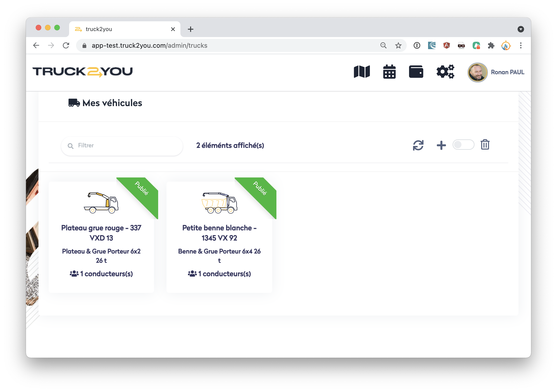
Task: Expand the Chrome tab search arrow
Action: pyautogui.click(x=521, y=29)
